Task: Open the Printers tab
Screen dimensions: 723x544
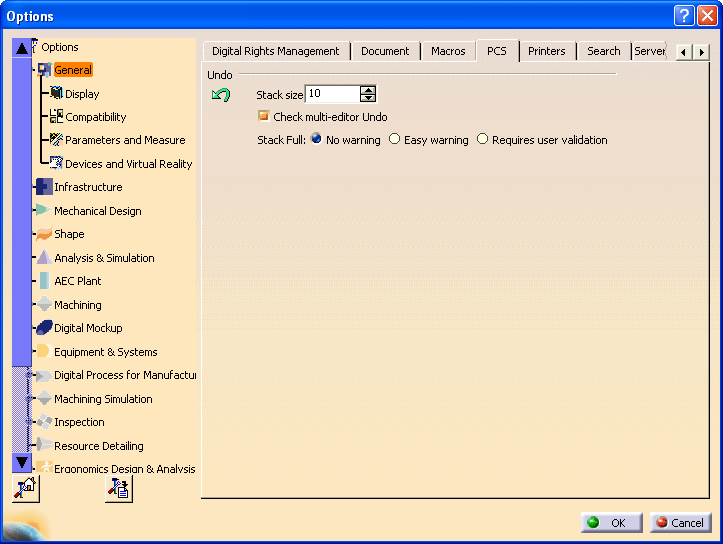Action: coord(547,51)
